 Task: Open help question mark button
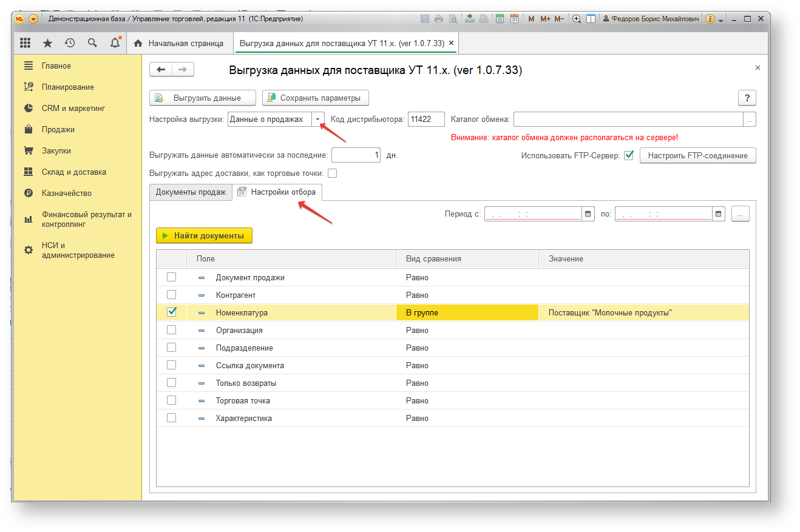(x=747, y=98)
